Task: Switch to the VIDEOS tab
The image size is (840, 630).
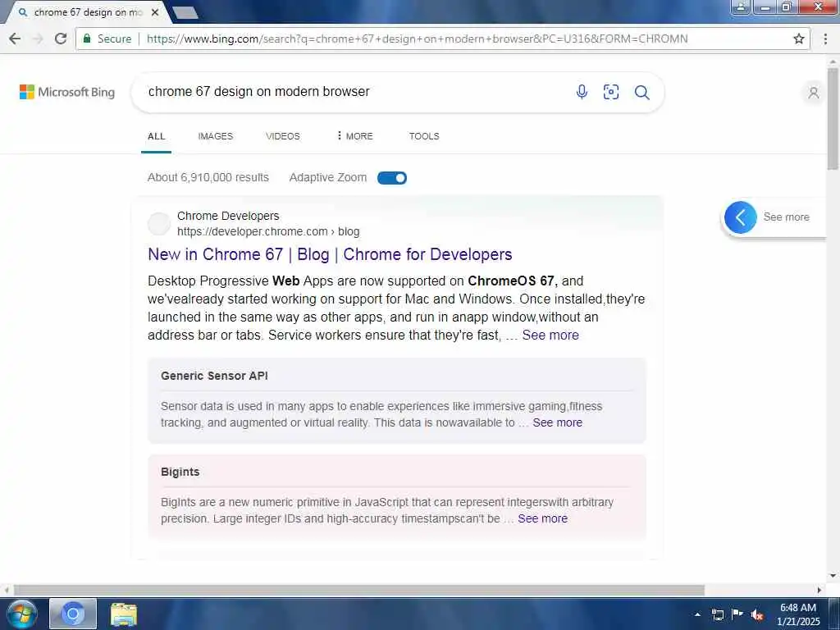Action: (283, 136)
